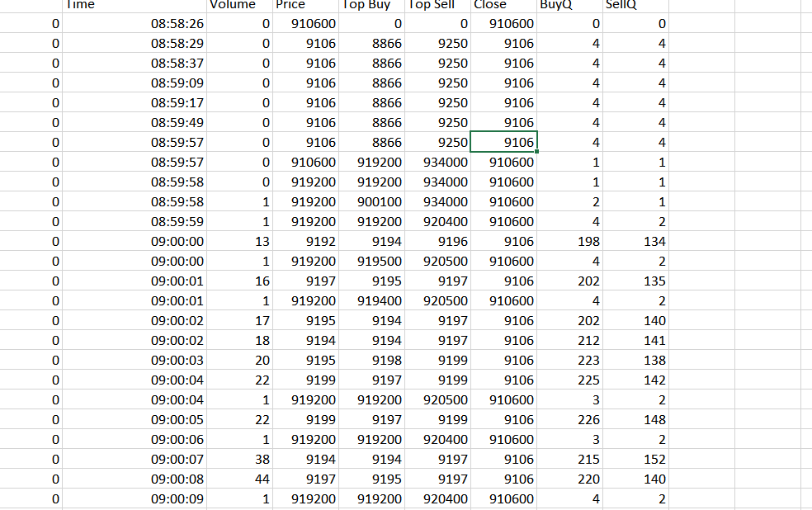Select the highlighted Close cell with green border

(503, 142)
